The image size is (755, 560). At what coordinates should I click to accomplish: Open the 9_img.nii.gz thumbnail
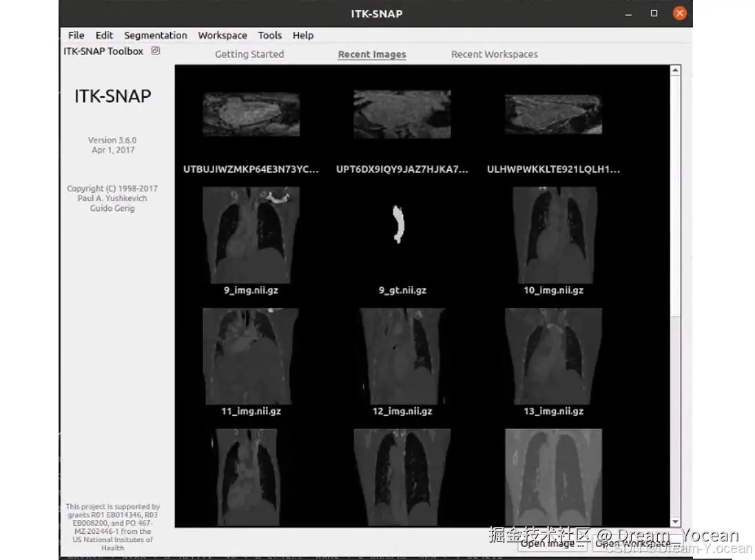click(x=251, y=235)
